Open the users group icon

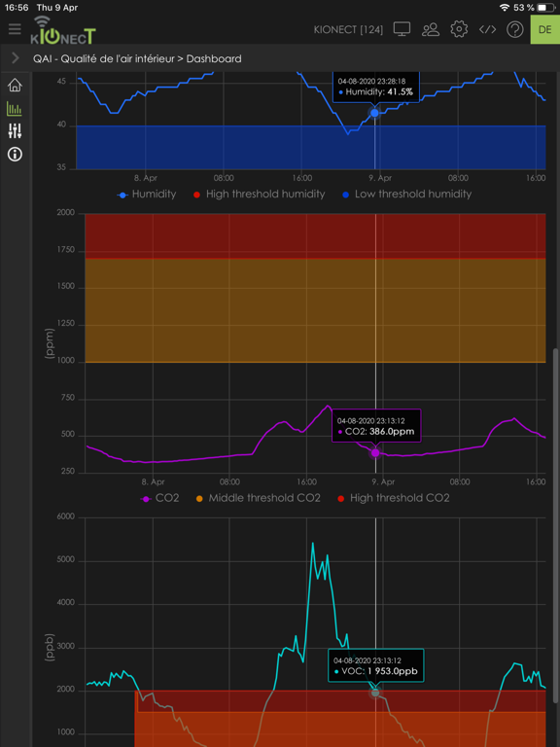pyautogui.click(x=431, y=29)
